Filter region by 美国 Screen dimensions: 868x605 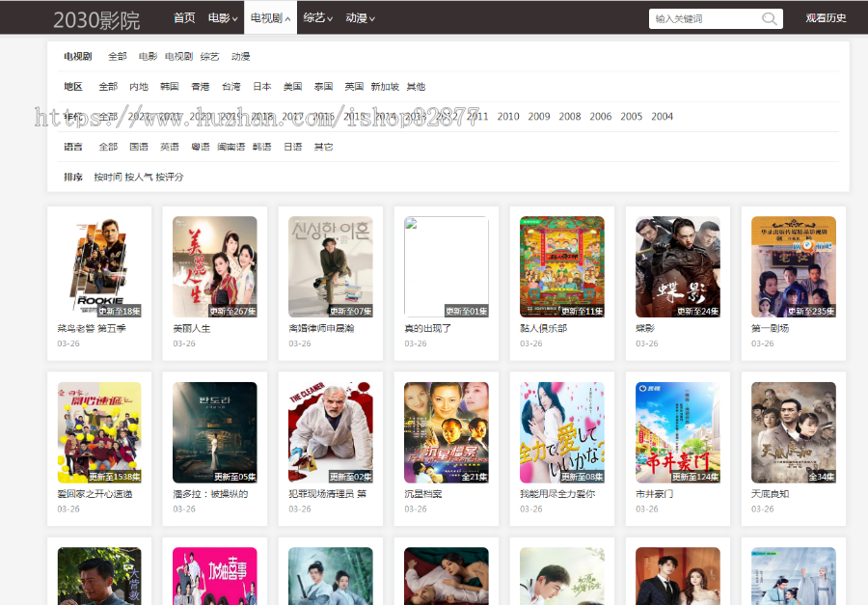tap(293, 87)
